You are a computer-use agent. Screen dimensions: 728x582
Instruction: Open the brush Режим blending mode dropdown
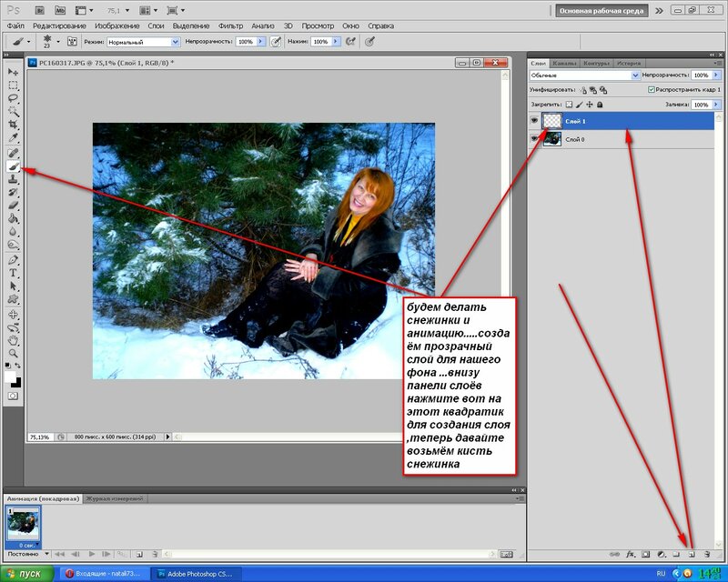(x=143, y=42)
